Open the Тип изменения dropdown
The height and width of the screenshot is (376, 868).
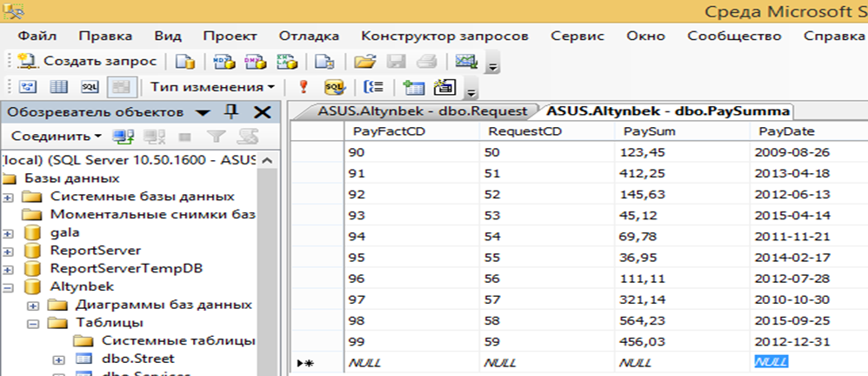point(213,87)
